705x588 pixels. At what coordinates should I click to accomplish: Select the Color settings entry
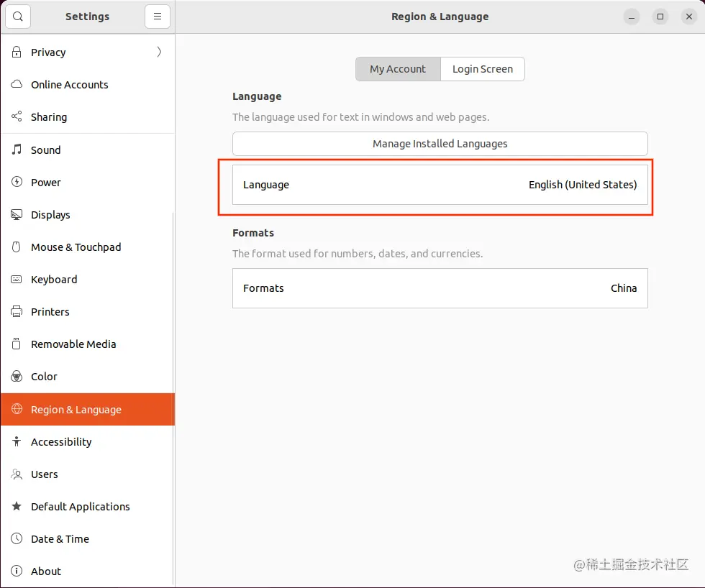point(88,377)
